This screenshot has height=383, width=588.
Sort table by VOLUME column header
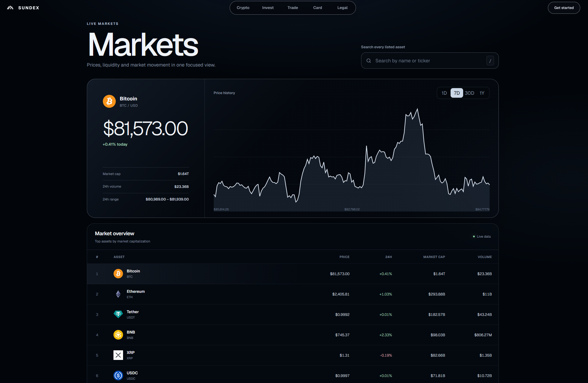(x=484, y=257)
